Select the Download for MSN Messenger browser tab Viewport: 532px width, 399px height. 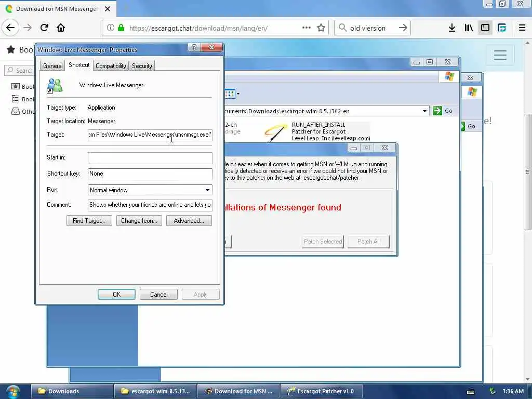click(x=57, y=9)
